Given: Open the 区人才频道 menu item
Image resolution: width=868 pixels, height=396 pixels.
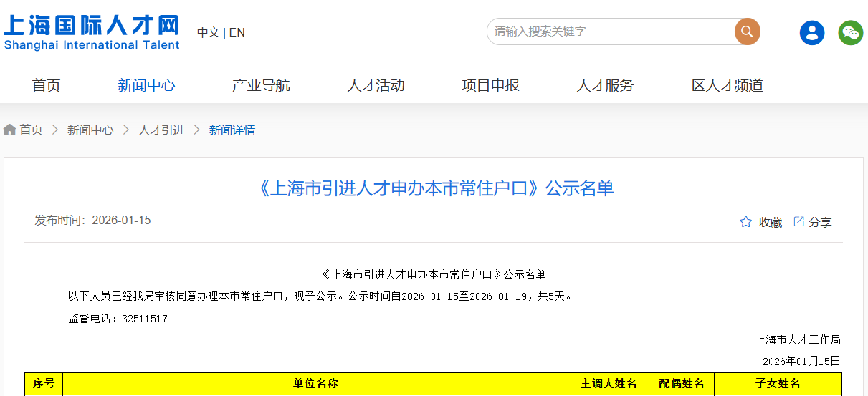Looking at the screenshot, I should coord(727,85).
